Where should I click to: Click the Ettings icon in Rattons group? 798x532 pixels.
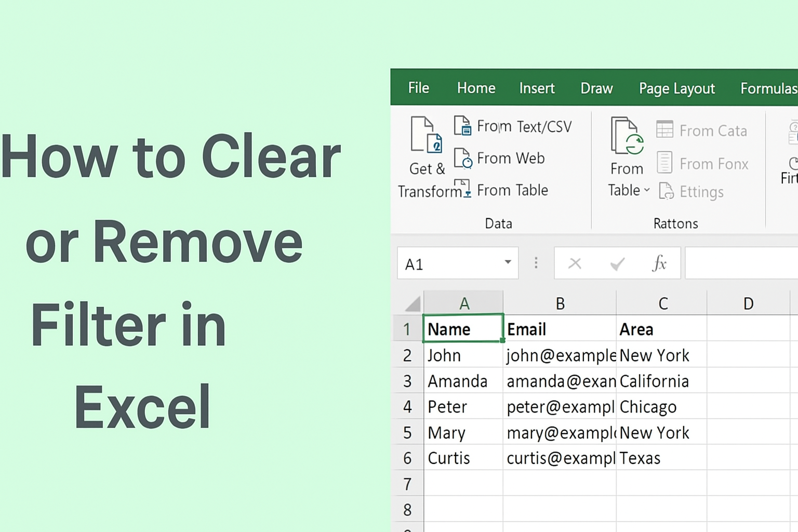(x=667, y=191)
